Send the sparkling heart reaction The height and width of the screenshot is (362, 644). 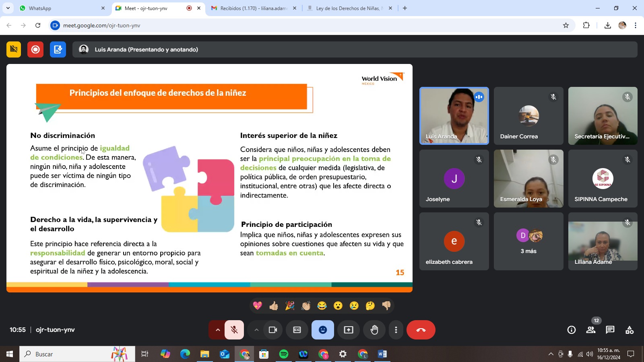pyautogui.click(x=258, y=306)
